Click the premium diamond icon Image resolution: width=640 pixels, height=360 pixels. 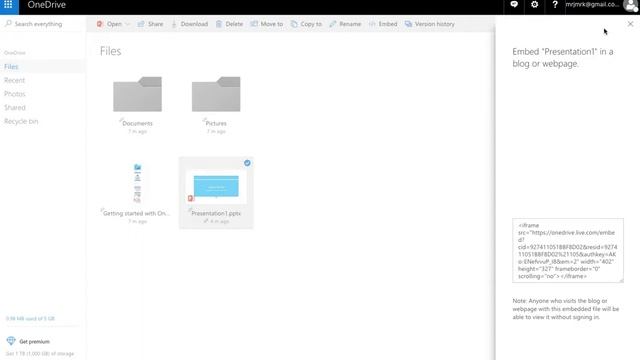click(x=11, y=341)
